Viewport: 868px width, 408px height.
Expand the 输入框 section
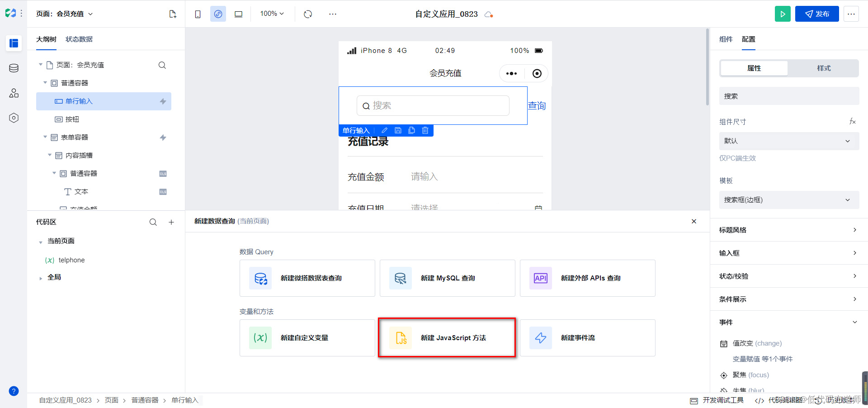[789, 253]
